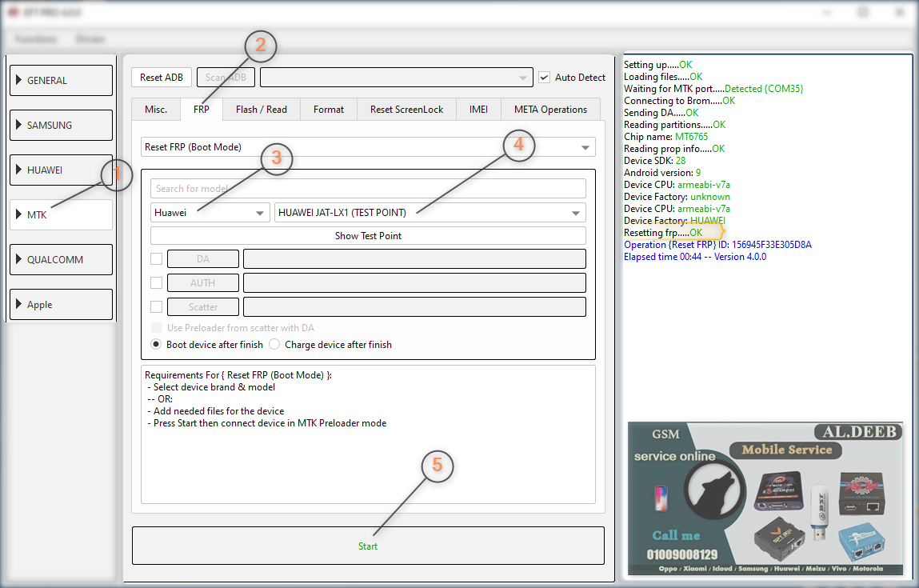The image size is (919, 588).
Task: Click 'Waiting for MTK port' log line
Action: pos(713,89)
